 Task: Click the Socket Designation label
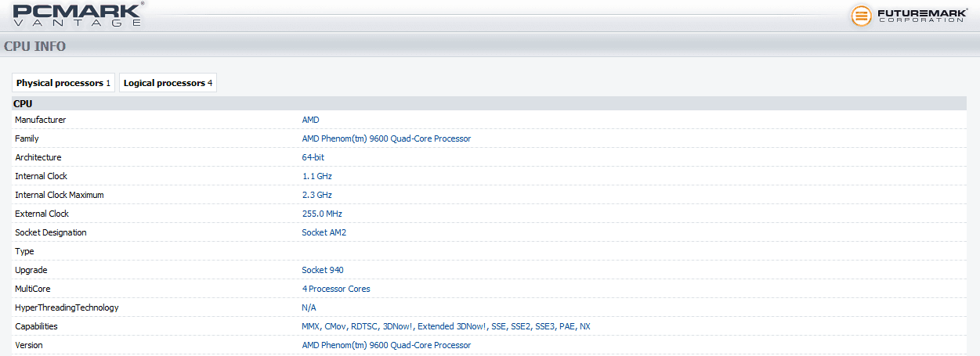tap(51, 232)
